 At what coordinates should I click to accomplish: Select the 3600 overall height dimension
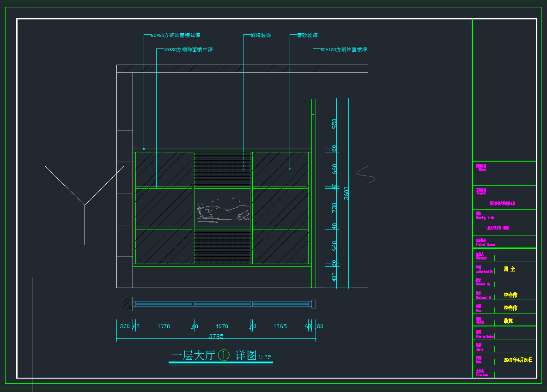[346, 193]
